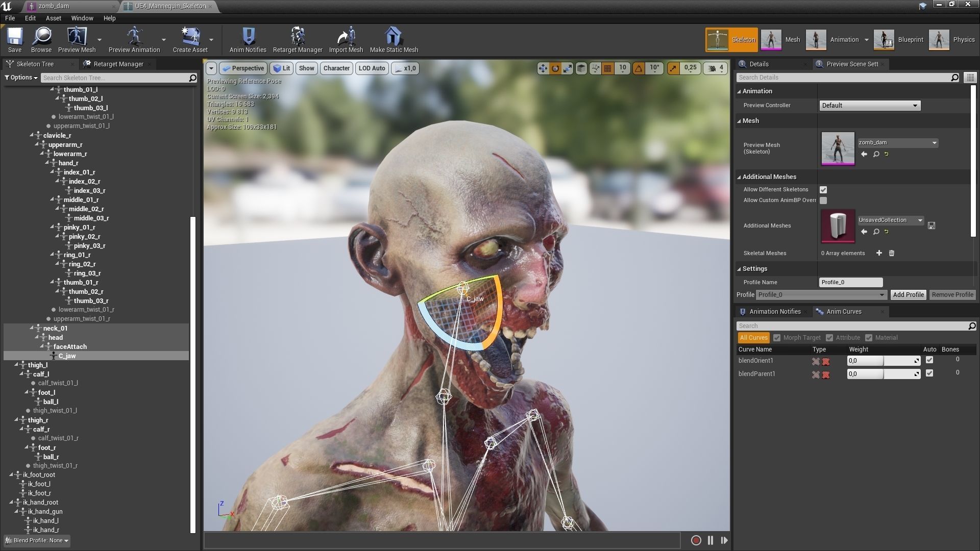Open the Blend Profile dropdown
The image size is (980, 551).
tap(37, 540)
